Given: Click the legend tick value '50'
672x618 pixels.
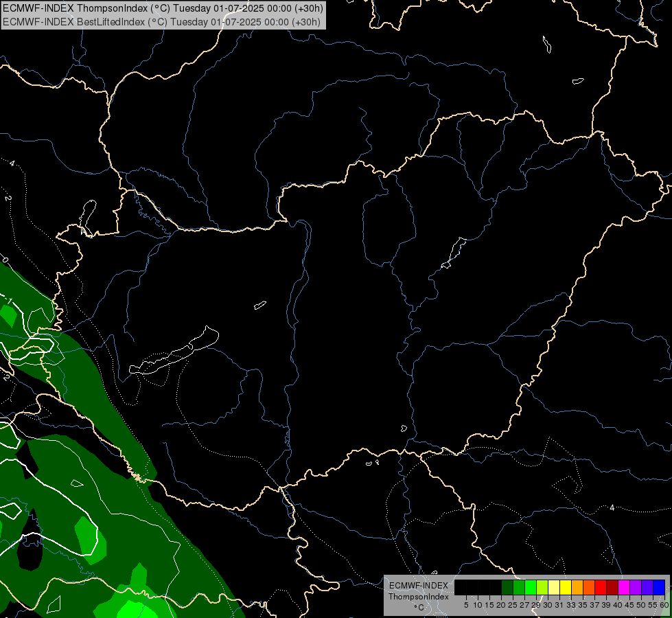Looking at the screenshot, I should tap(642, 605).
